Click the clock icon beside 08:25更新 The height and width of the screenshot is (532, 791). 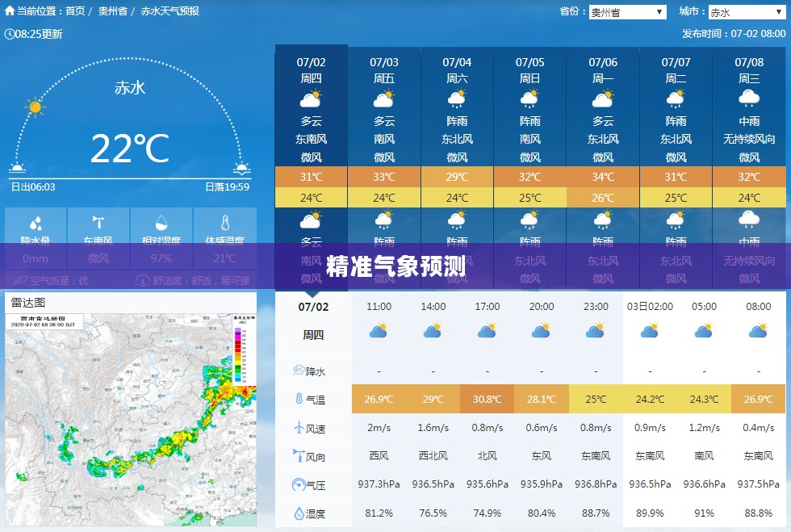click(9, 34)
